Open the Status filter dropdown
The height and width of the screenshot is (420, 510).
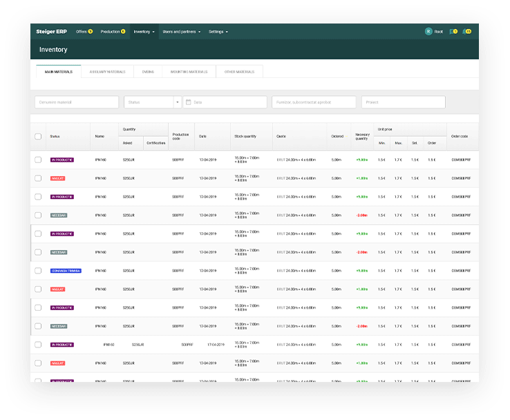pyautogui.click(x=152, y=102)
